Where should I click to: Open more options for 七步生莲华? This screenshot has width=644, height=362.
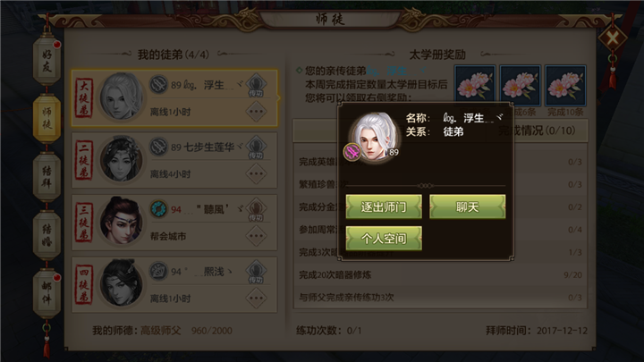point(256,173)
